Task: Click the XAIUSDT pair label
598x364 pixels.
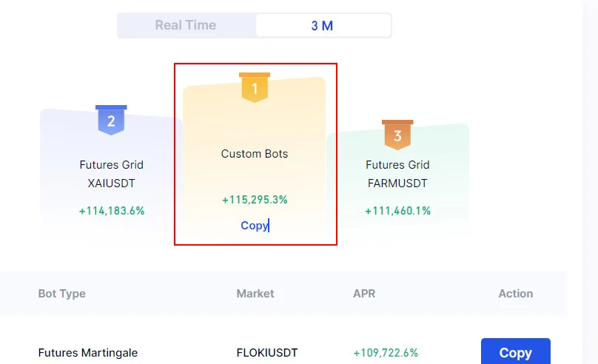Action: coord(111,183)
